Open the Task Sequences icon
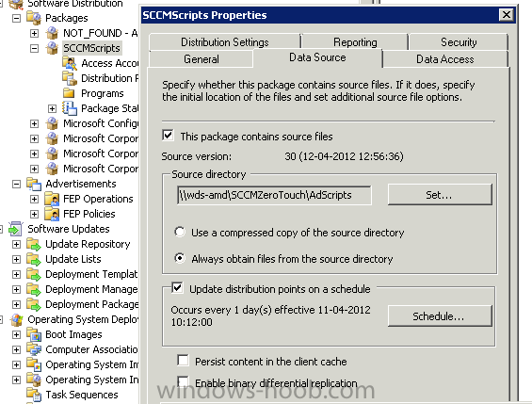Viewport: 532px width, 404px height. click(x=34, y=395)
